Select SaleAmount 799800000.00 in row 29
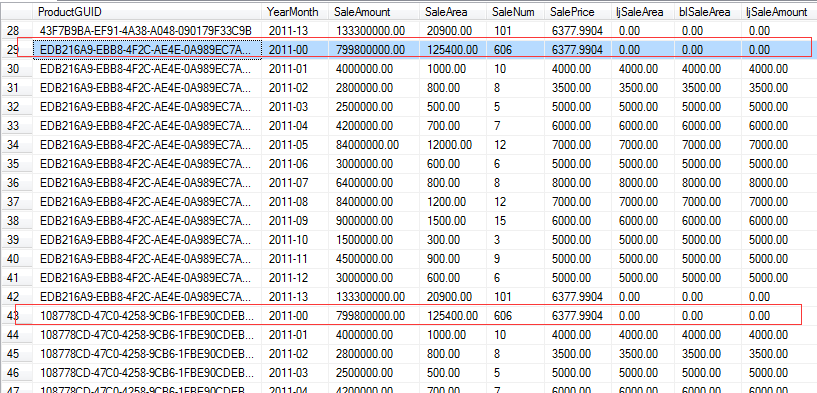The image size is (817, 393). tap(374, 50)
